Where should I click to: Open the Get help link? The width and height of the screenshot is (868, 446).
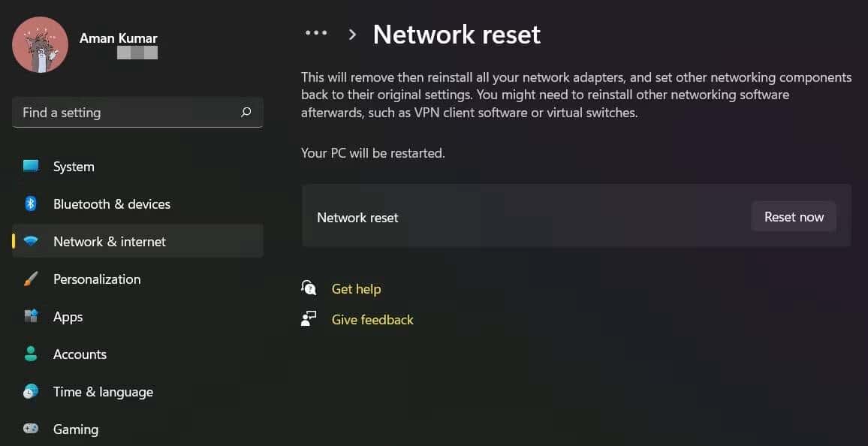point(356,288)
